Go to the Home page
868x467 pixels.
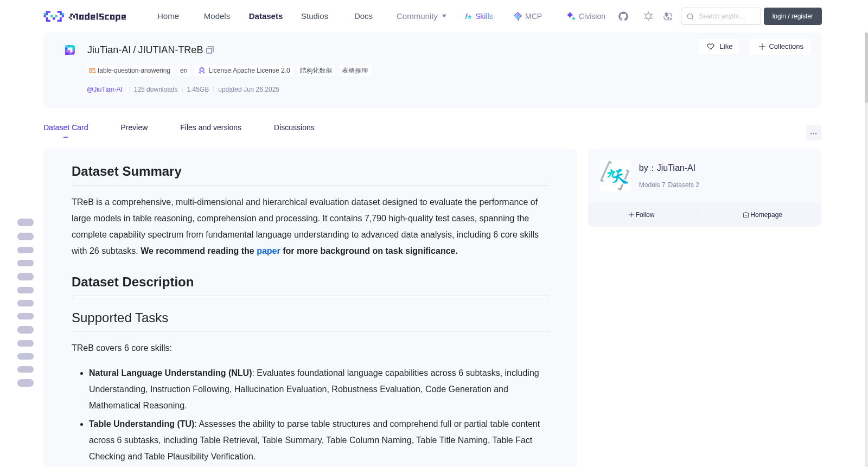point(168,16)
